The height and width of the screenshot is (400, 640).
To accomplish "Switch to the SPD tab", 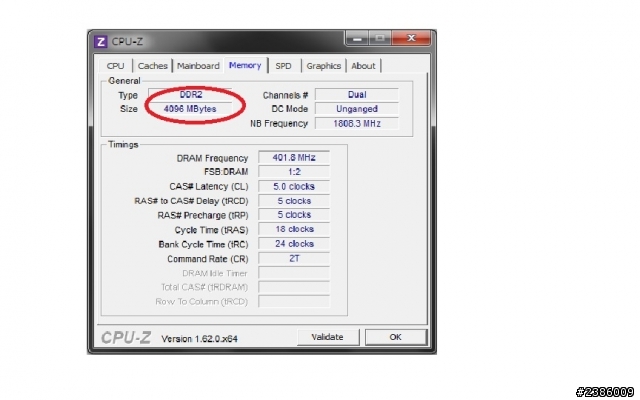I will coord(284,66).
